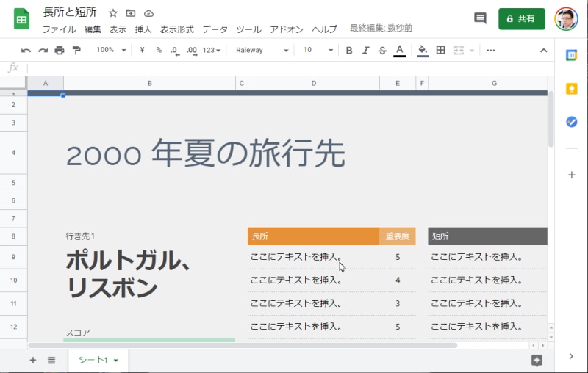Open the 表示形式 menu
Viewport: 588px width, 373px height.
[x=176, y=29]
